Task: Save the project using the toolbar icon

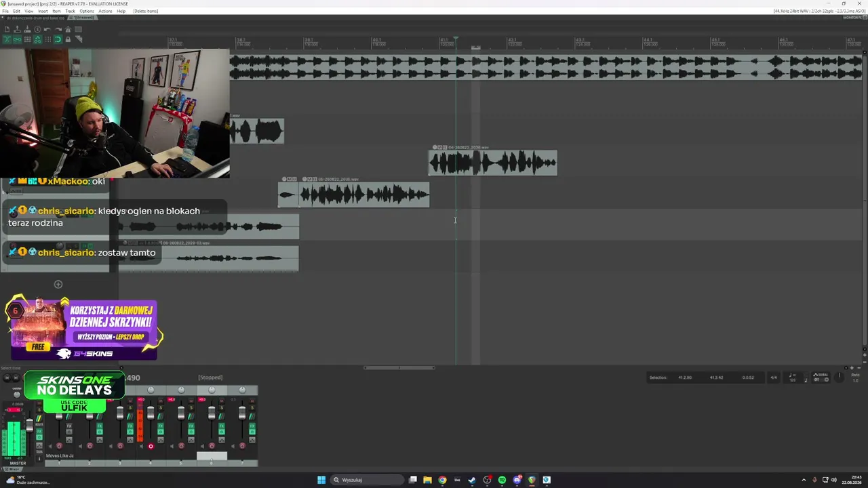Action: (27, 29)
